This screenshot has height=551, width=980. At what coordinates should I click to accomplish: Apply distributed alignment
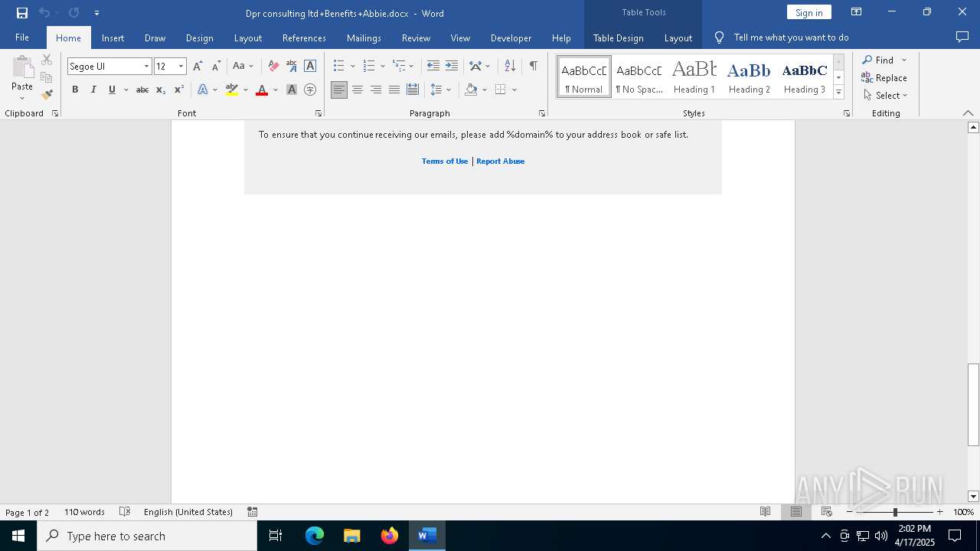[x=413, y=90]
